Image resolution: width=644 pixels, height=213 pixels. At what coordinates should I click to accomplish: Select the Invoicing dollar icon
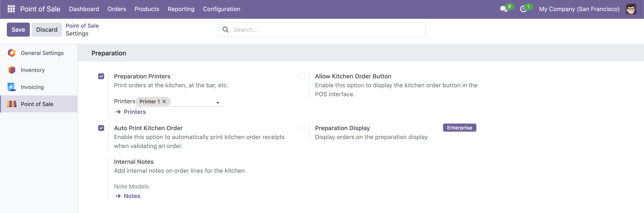[11, 87]
